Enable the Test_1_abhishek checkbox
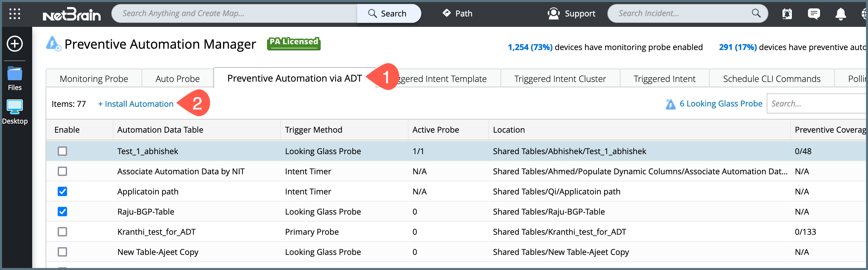This screenshot has height=270, width=868. 62,151
